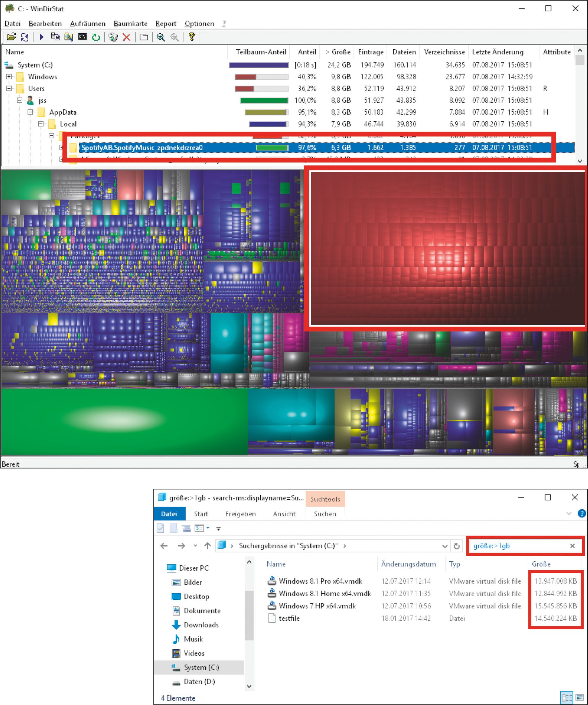Click the recycle bin delete icon
Viewport: 588px width, 705px height.
113,37
